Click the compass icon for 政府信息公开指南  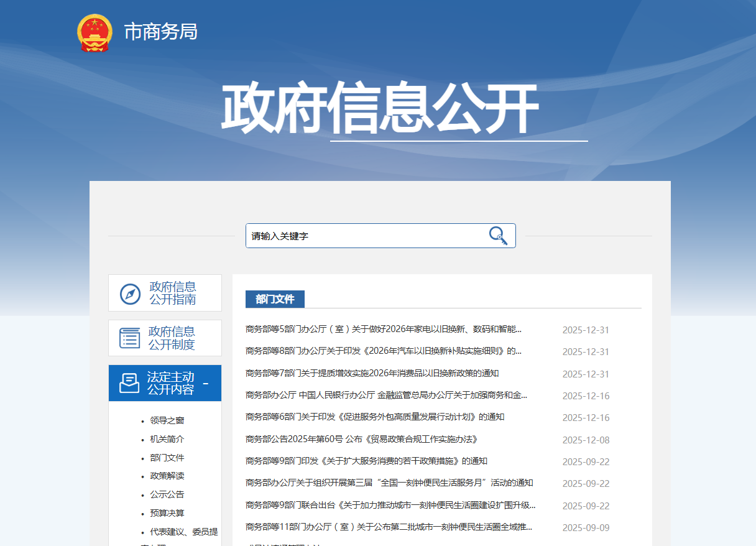[130, 294]
